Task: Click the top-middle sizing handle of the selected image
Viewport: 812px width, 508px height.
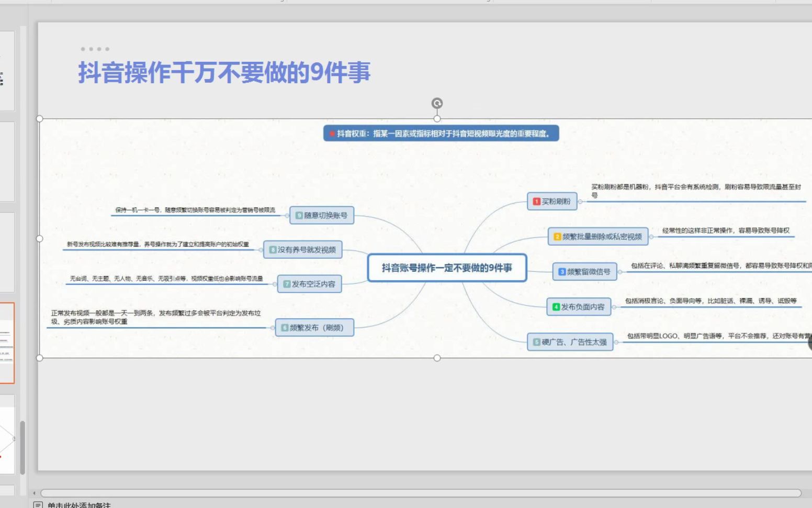Action: click(437, 119)
